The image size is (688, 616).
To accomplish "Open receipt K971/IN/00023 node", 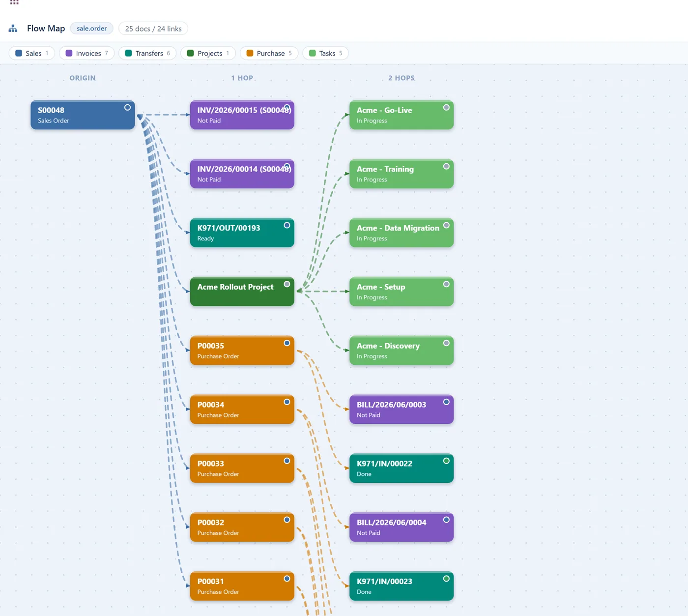I will coord(401,586).
